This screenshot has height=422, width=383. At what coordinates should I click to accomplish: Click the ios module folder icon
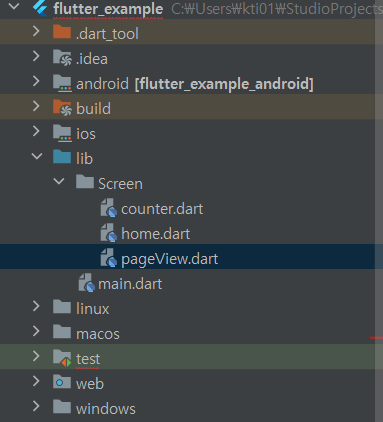point(62,133)
